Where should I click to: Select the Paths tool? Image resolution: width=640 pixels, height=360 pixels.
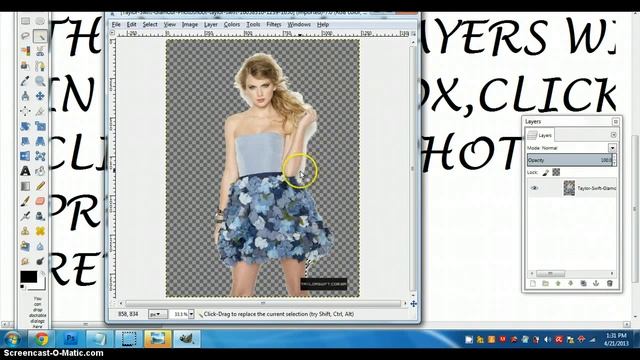pyautogui.click(x=40, y=66)
